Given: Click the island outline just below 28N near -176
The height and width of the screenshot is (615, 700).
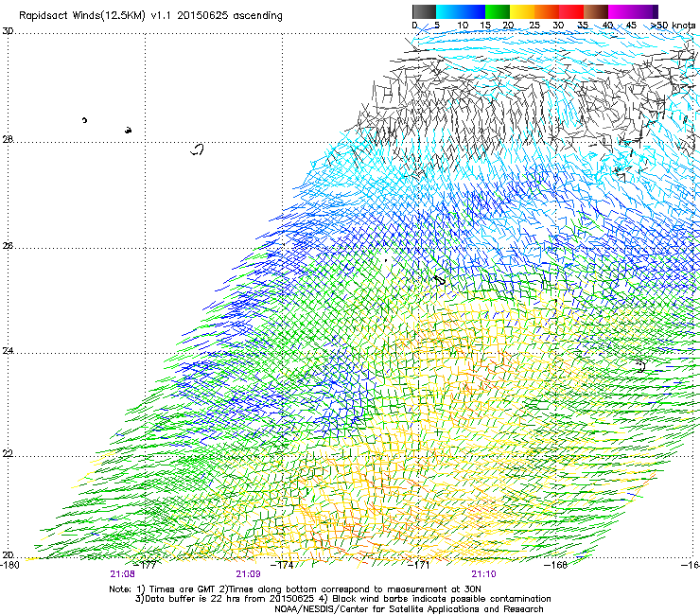Looking at the screenshot, I should [x=198, y=149].
